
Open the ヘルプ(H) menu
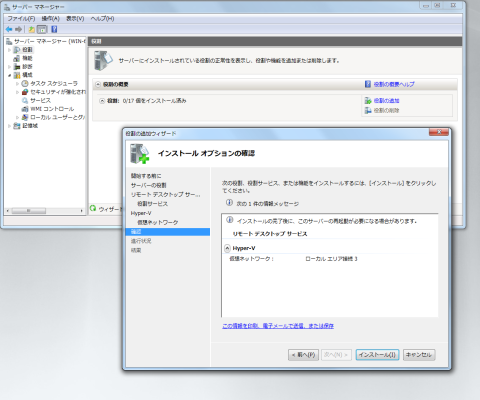(102, 19)
